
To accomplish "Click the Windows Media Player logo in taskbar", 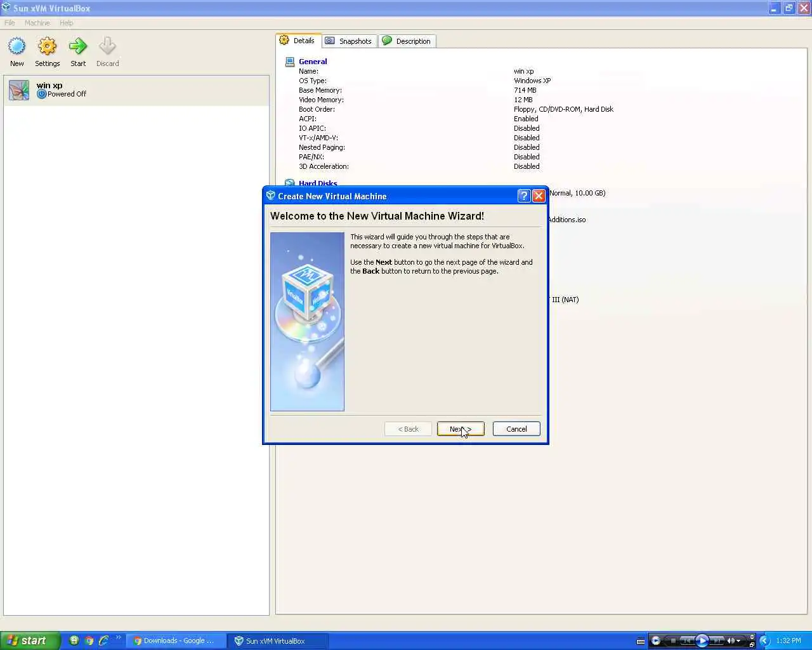I will coord(656,640).
